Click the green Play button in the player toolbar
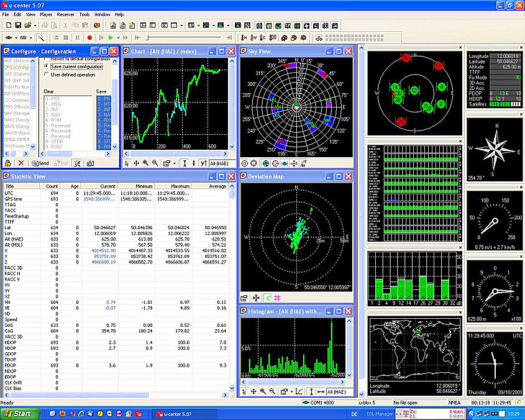The image size is (525, 420). tap(111, 37)
